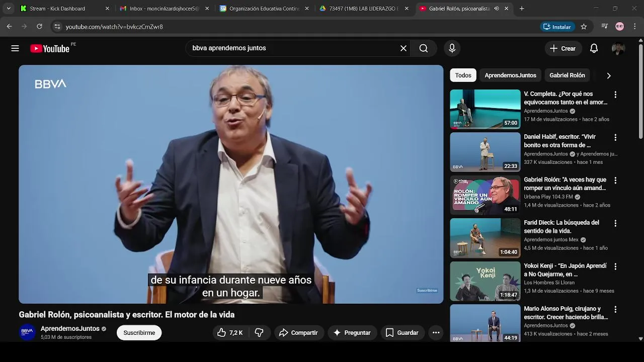
Task: Open the YouTube guide hamburger menu
Action: tap(15, 48)
